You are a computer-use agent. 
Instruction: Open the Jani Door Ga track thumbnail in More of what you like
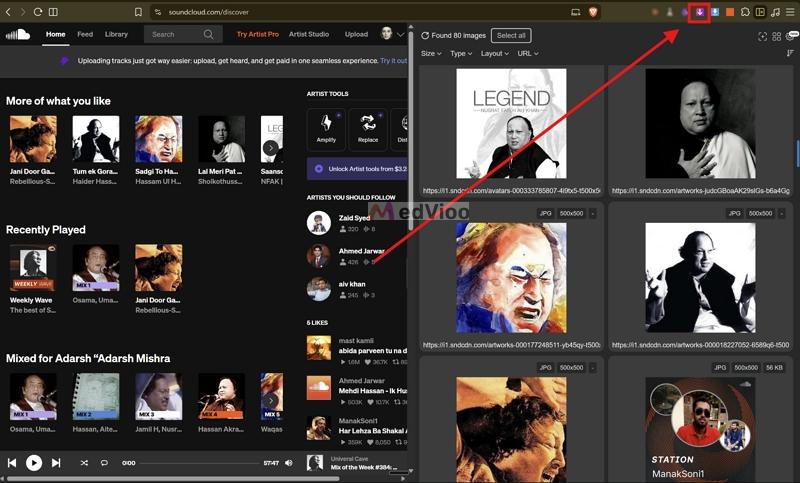click(x=33, y=139)
